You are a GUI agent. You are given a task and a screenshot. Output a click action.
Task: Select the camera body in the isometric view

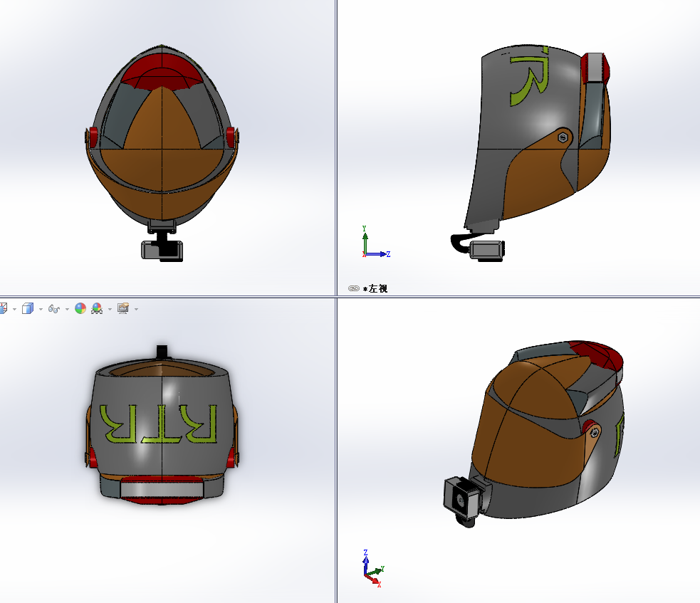point(461,498)
